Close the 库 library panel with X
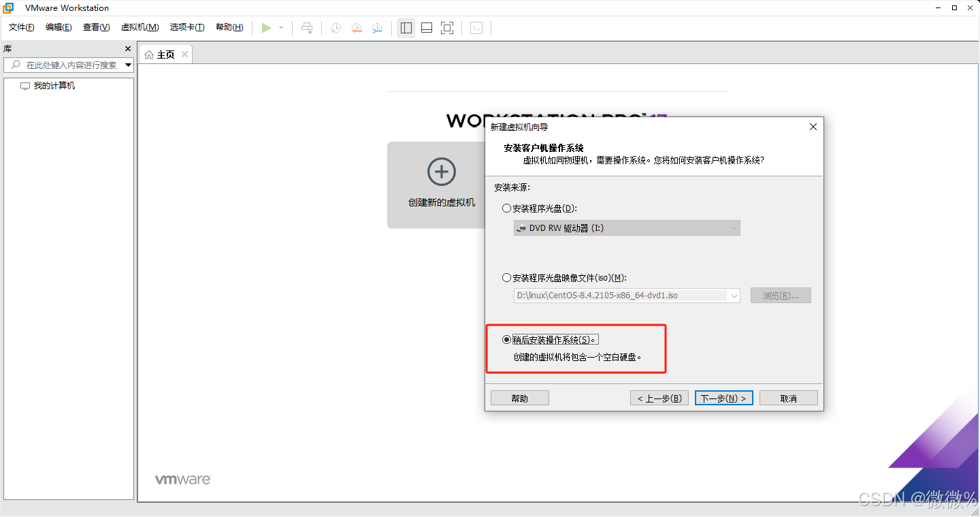This screenshot has width=980, height=517. pyautogui.click(x=128, y=49)
